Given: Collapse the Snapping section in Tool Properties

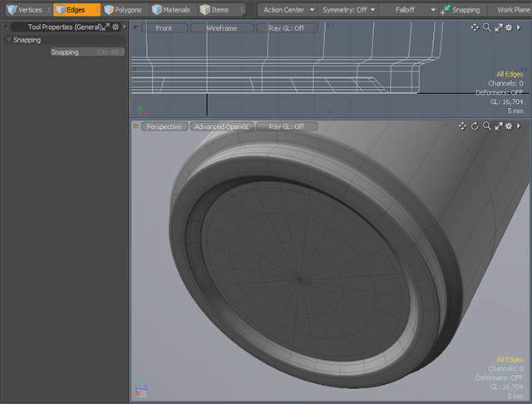Looking at the screenshot, I should [8, 40].
